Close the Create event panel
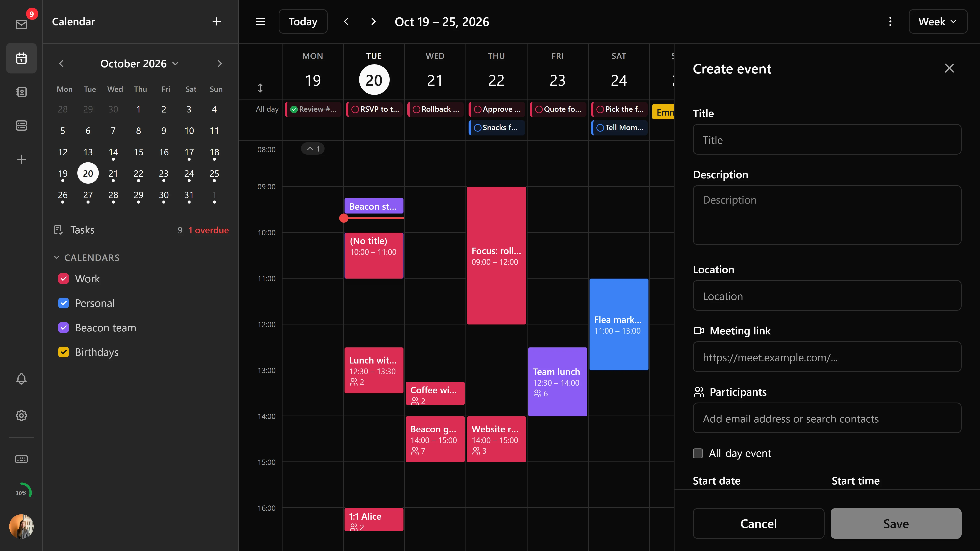Image resolution: width=980 pixels, height=551 pixels. tap(949, 68)
